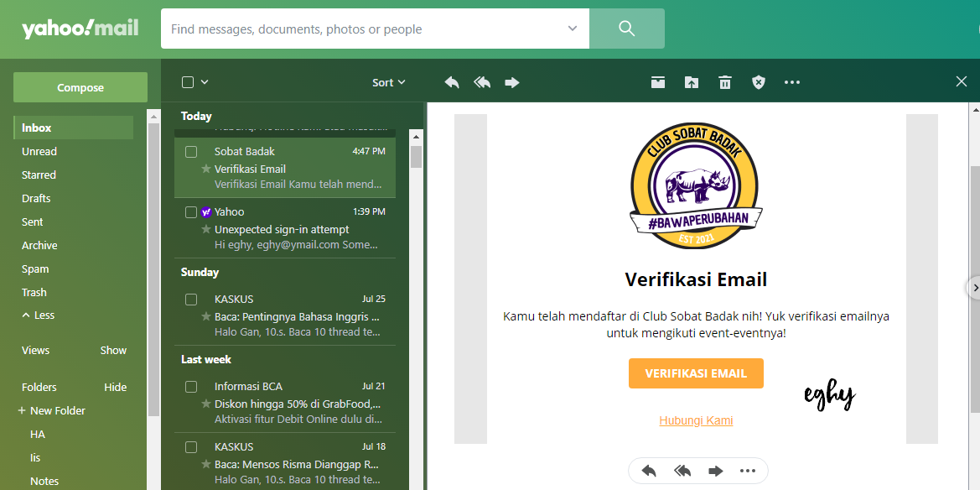The width and height of the screenshot is (980, 490).
Task: Reply all using the top toolbar
Action: (482, 82)
